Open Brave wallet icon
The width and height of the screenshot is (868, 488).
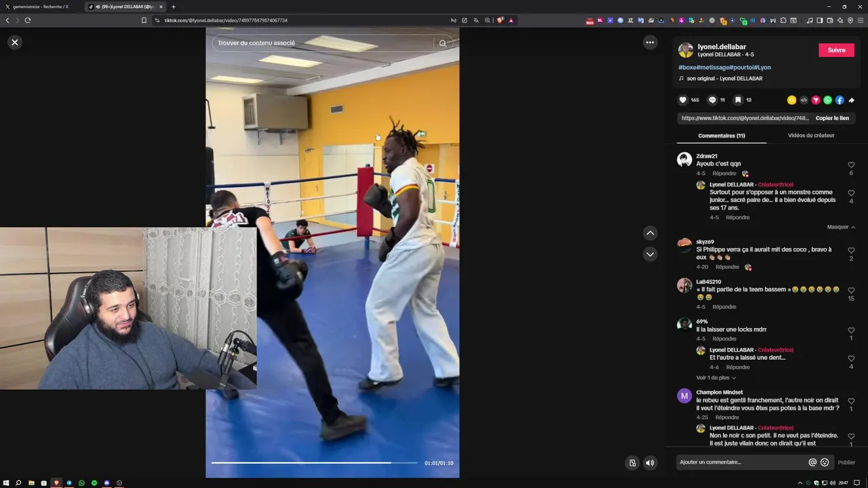coord(830,20)
